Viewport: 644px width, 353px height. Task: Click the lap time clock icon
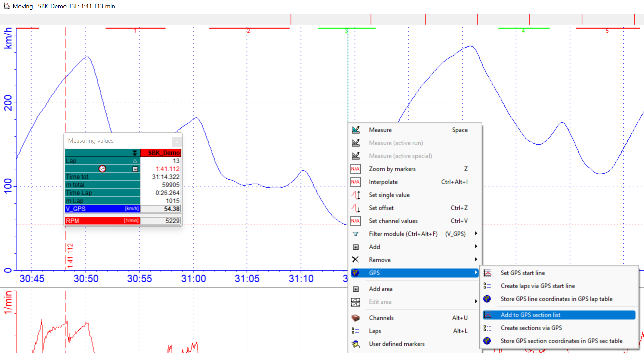[x=102, y=169]
